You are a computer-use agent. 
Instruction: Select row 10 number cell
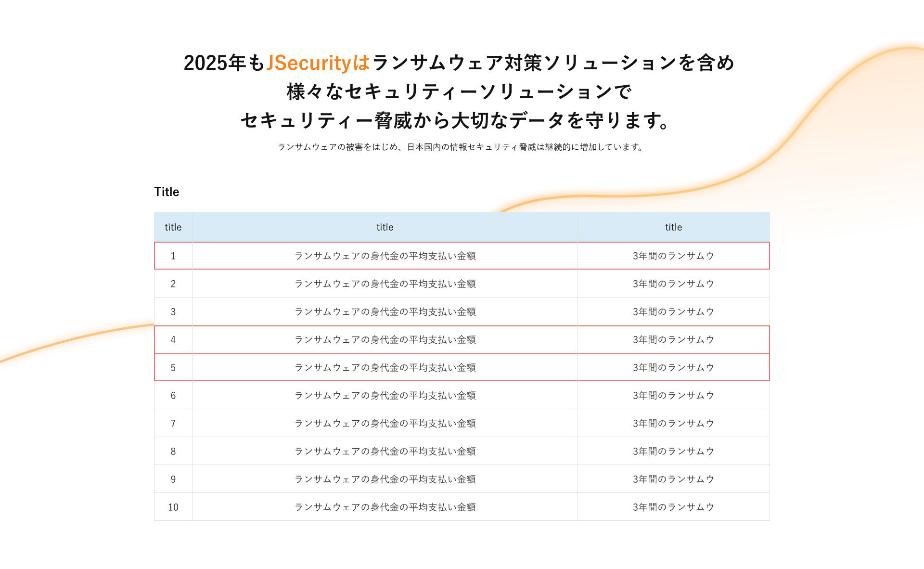(173, 507)
